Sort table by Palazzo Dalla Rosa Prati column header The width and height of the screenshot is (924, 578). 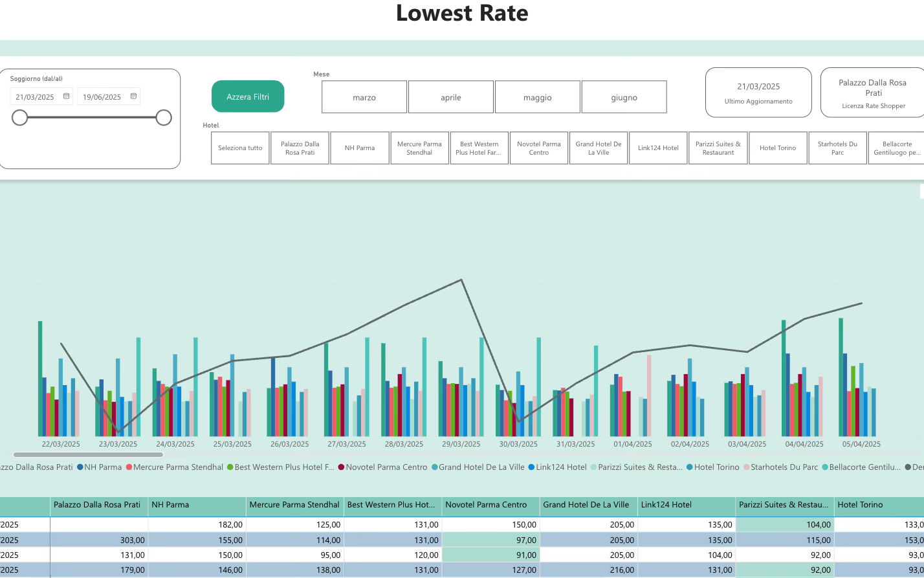point(99,506)
